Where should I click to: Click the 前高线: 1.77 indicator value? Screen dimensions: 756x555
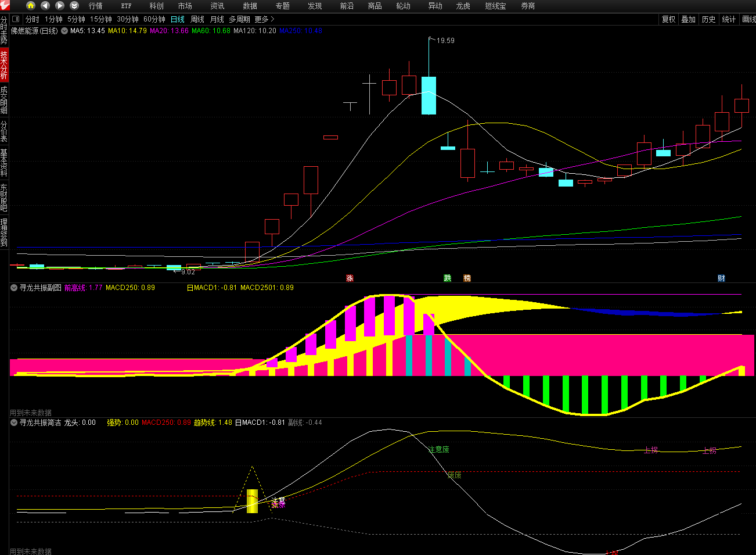point(83,288)
